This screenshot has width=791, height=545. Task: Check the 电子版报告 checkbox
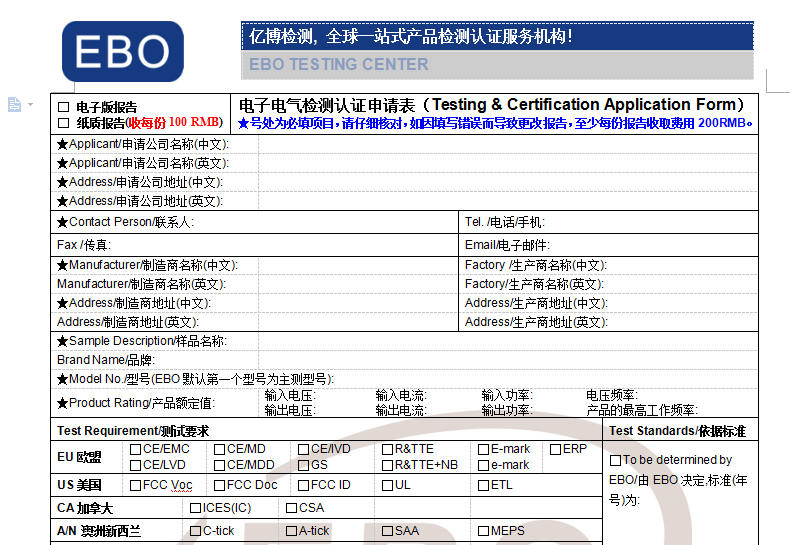(64, 107)
